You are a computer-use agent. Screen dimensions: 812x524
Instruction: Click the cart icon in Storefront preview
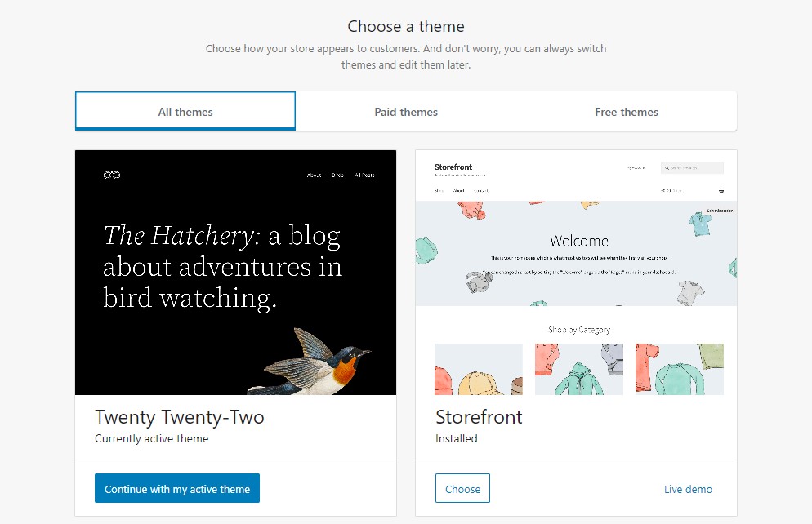(x=721, y=191)
